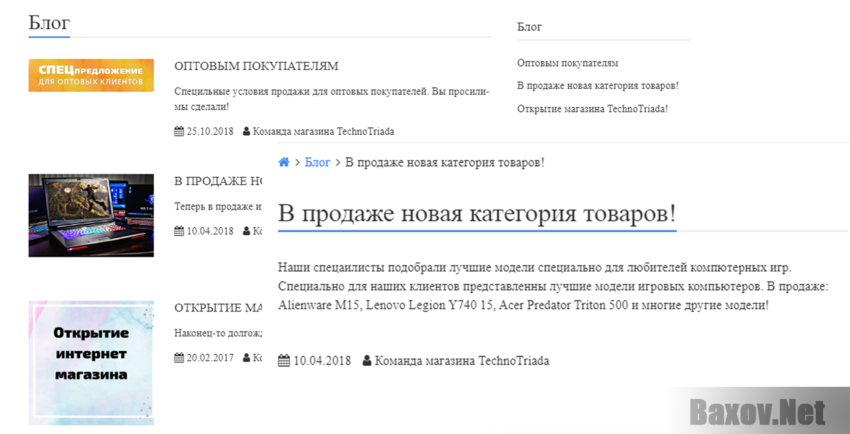The width and height of the screenshot is (850, 434).
Task: Click article footer author Команда магазина TechnoTriada
Action: tap(462, 360)
